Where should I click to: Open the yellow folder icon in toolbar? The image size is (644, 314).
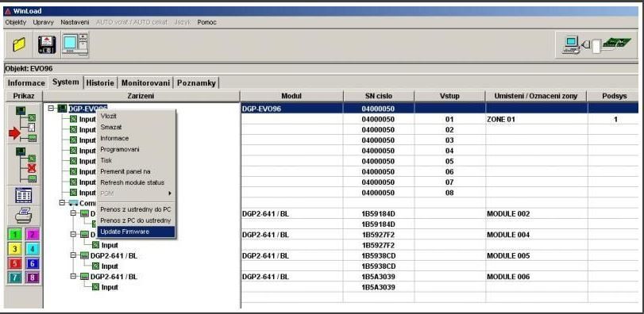pos(19,44)
